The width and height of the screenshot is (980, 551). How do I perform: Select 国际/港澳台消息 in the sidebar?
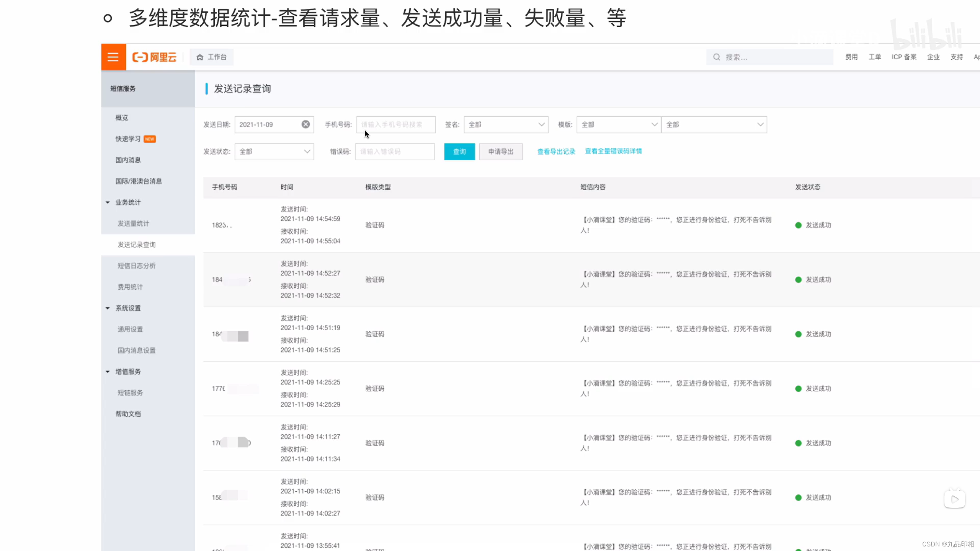[139, 181]
